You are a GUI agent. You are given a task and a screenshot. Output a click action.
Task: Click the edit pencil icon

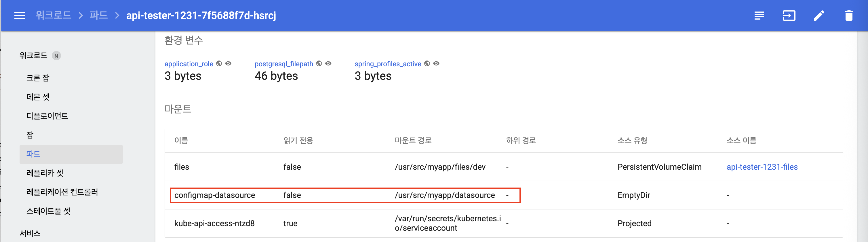point(819,16)
